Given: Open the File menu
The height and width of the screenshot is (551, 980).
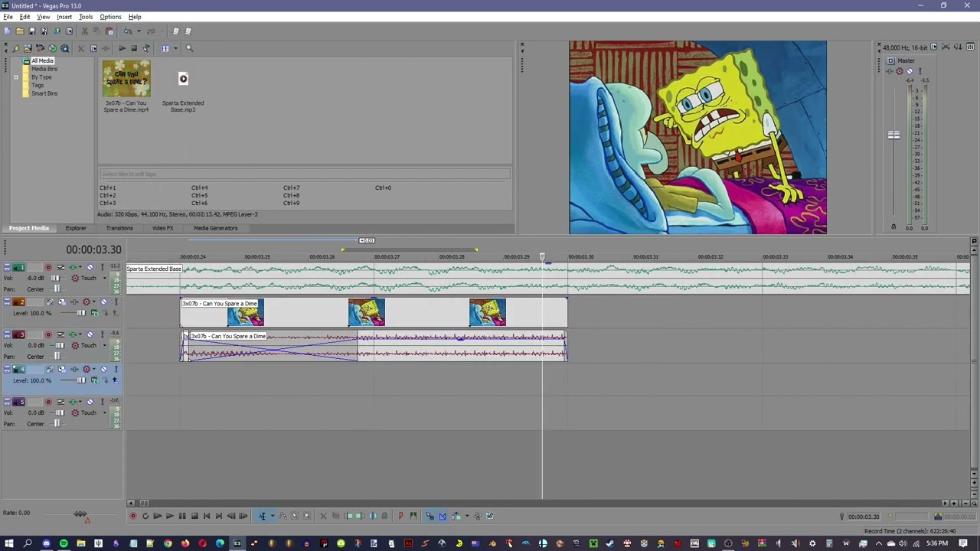Looking at the screenshot, I should coord(8,17).
